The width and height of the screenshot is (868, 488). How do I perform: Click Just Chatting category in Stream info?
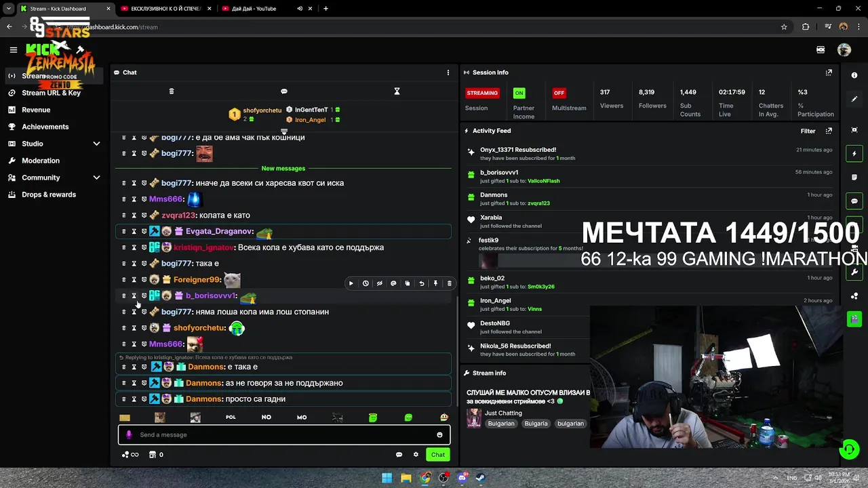pos(503,413)
